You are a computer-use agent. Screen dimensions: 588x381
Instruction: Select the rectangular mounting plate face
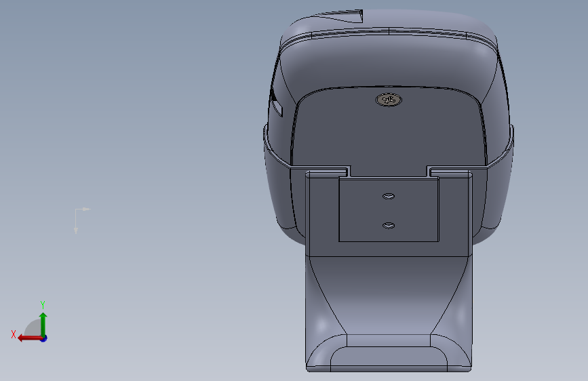(x=389, y=210)
